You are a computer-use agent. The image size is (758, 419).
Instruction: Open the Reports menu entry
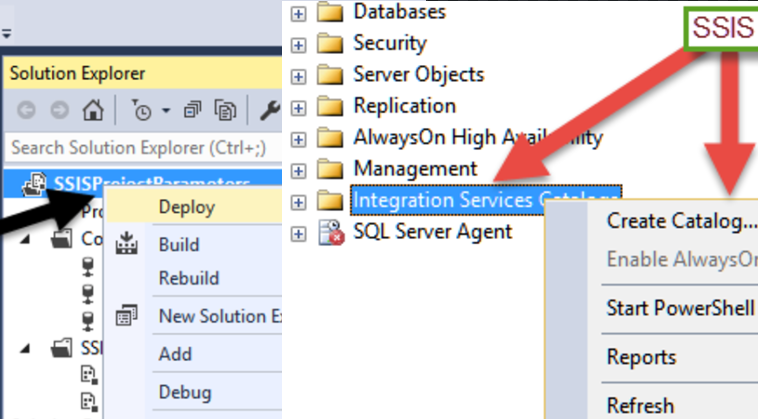641,357
